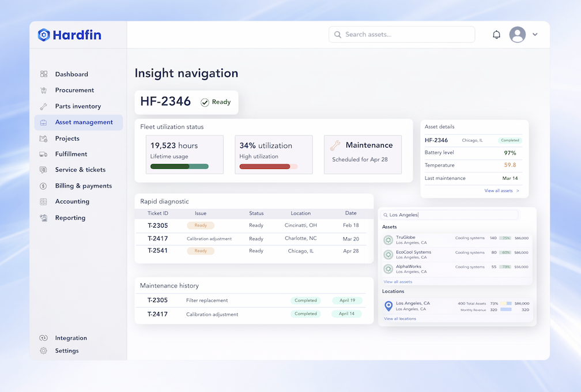Click the Ready checkmark badge beside HF-2346
Viewport: 581px width, 392px height.
point(216,102)
